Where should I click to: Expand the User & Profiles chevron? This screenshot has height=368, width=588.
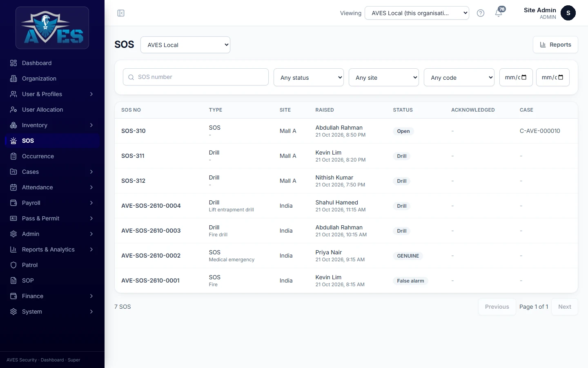[91, 94]
